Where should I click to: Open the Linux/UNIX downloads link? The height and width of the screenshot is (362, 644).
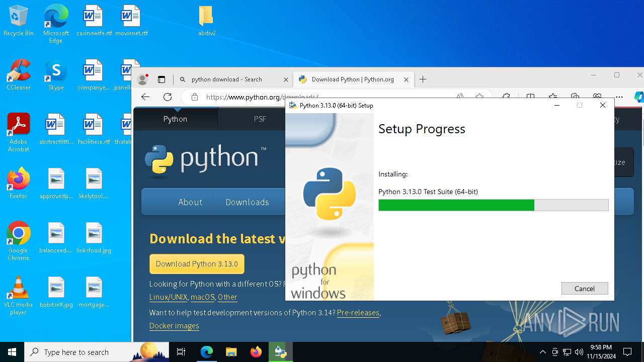pos(168,297)
